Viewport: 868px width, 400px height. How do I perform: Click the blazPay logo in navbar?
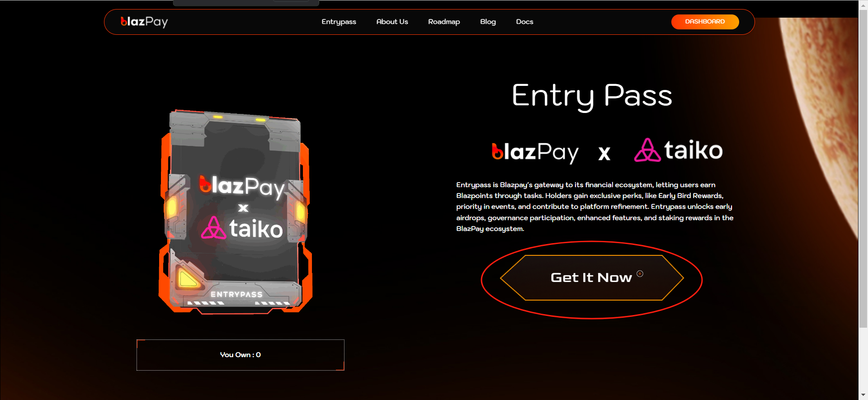[144, 22]
